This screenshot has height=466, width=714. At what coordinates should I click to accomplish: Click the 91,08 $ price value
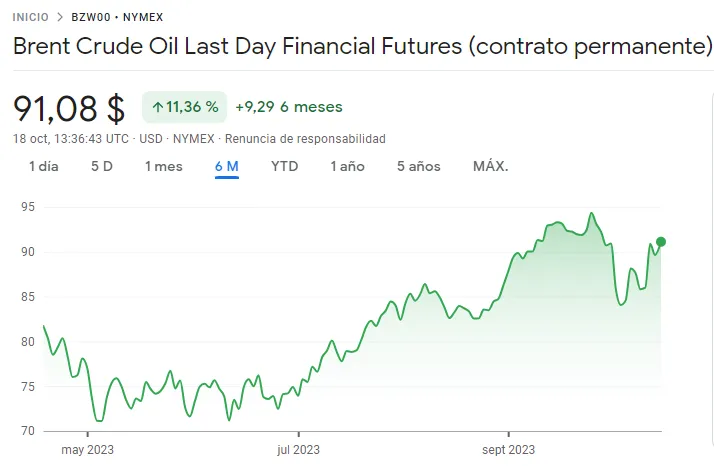click(69, 108)
